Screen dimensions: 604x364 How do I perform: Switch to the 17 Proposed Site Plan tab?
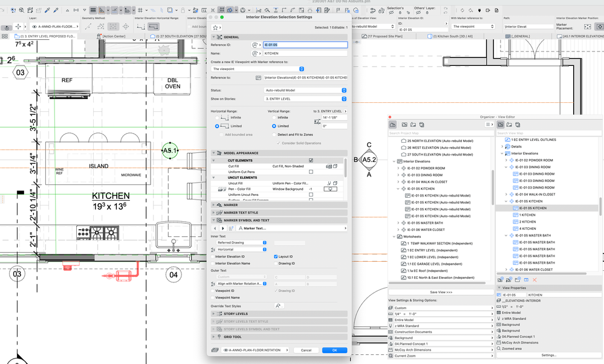click(386, 37)
